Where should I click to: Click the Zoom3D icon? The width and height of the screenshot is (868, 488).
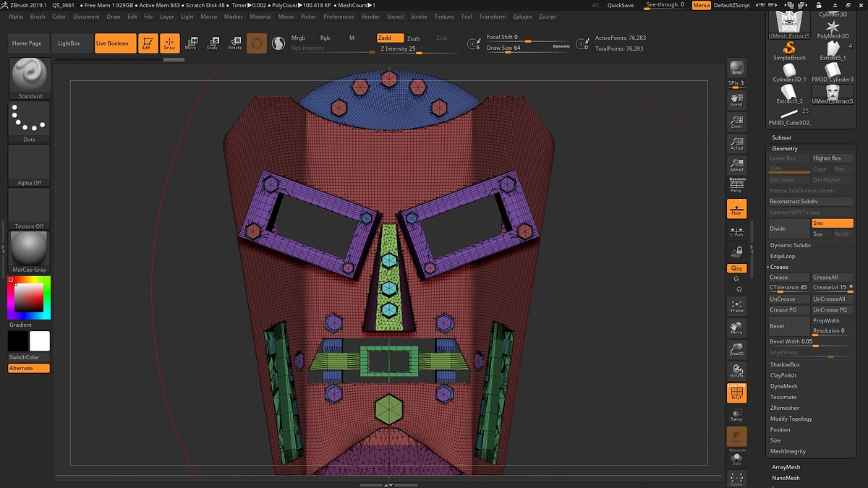tap(736, 349)
